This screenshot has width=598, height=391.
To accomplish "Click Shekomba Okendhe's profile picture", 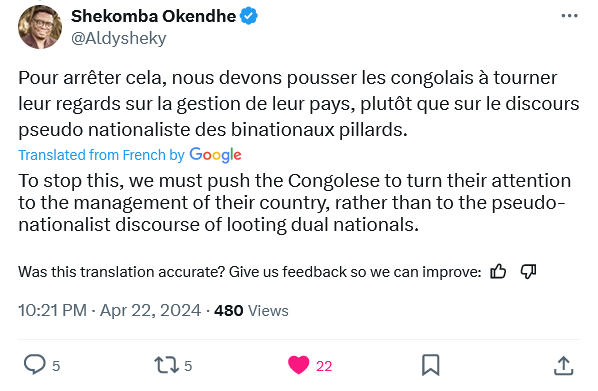I will (x=40, y=27).
